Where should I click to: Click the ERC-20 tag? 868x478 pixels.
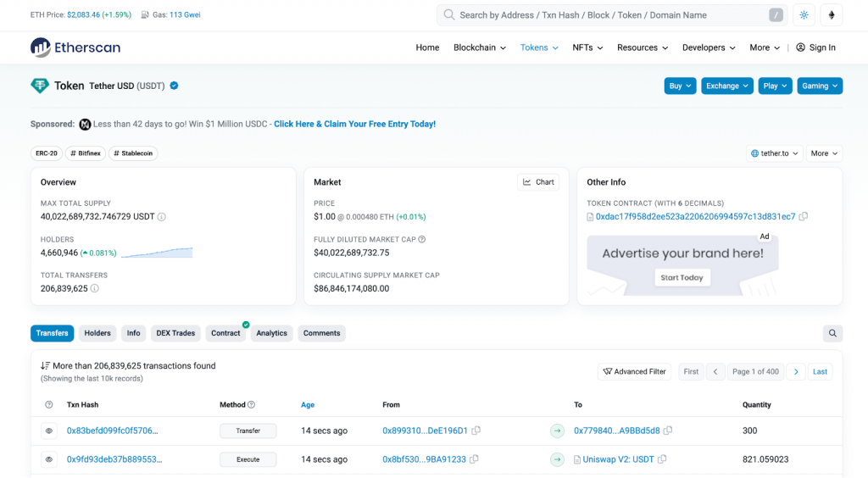(x=47, y=153)
